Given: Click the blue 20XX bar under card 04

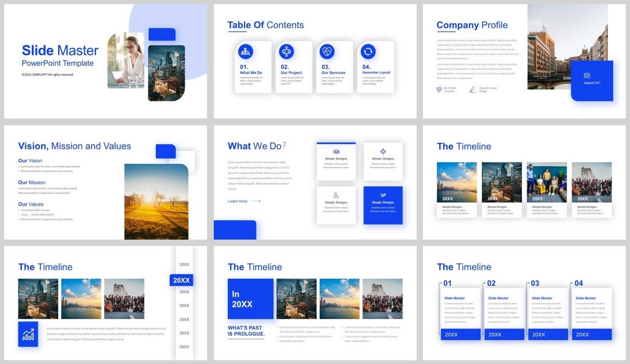Looking at the screenshot, I should point(591,334).
